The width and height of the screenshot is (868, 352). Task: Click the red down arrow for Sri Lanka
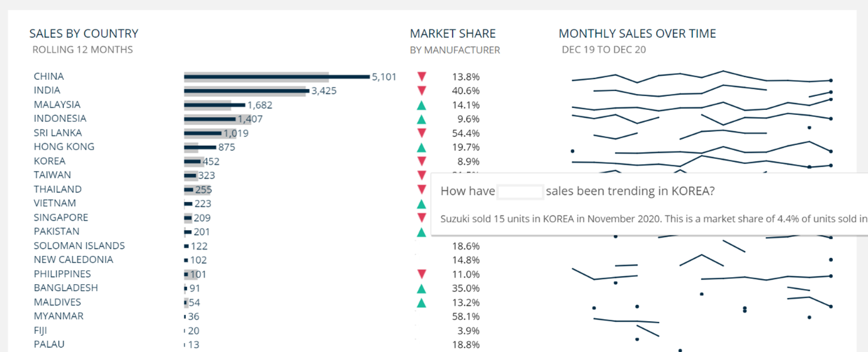coord(422,133)
